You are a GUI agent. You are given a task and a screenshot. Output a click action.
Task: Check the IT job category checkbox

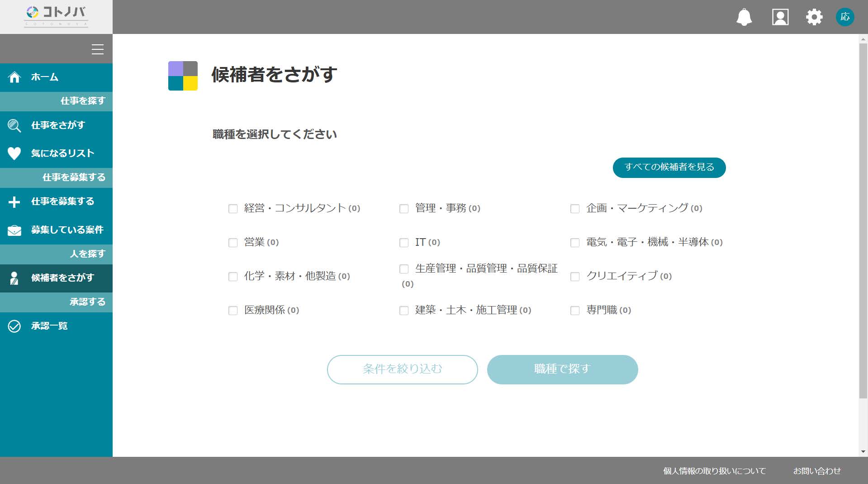(x=404, y=243)
